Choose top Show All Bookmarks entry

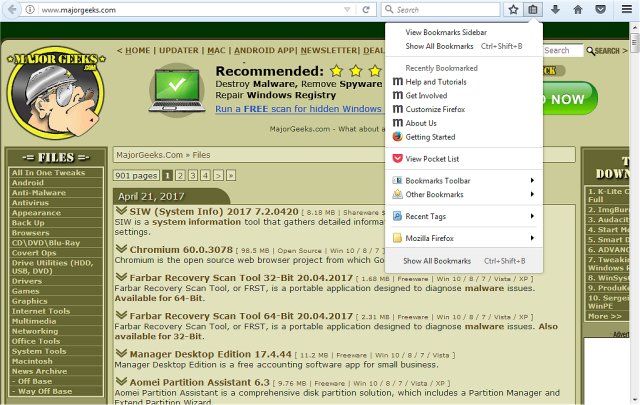pos(464,46)
